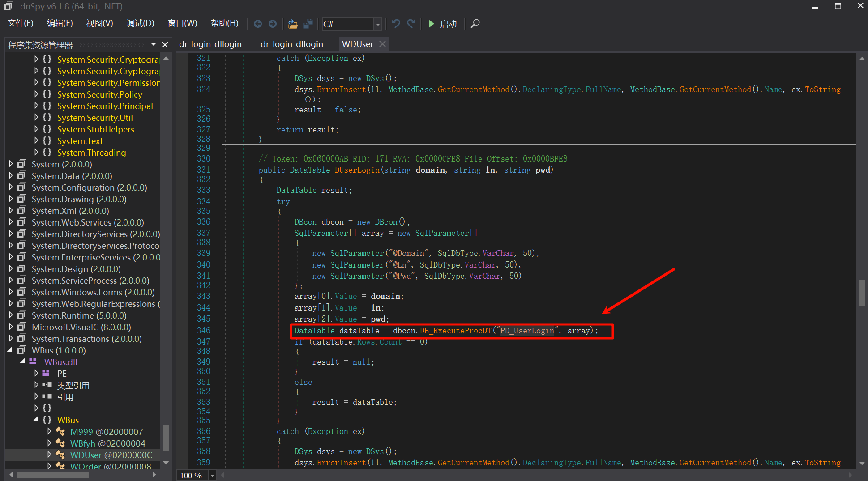Click the navigate forward arrow icon
The height and width of the screenshot is (481, 868).
(x=272, y=24)
